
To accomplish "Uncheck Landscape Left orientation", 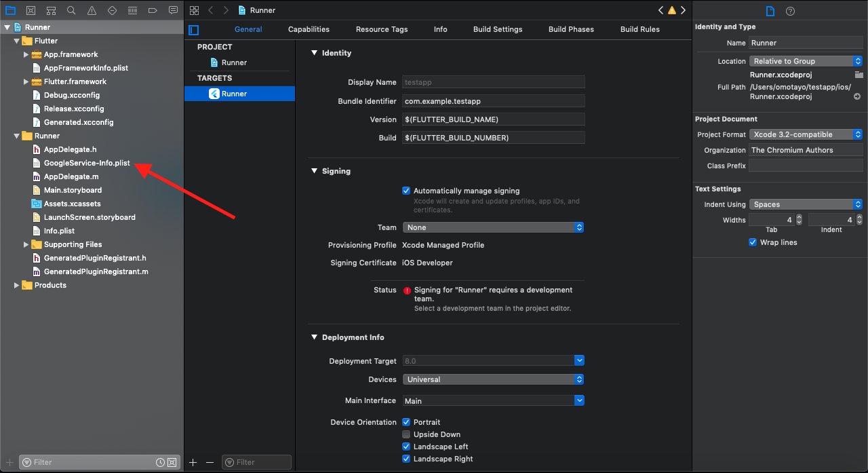I will tap(406, 447).
